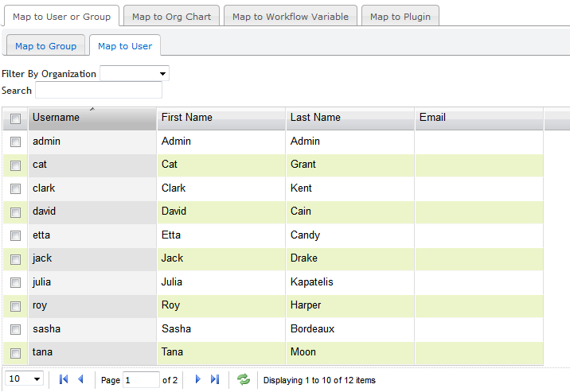Refresh the user list
570x392 pixels.
[244, 380]
